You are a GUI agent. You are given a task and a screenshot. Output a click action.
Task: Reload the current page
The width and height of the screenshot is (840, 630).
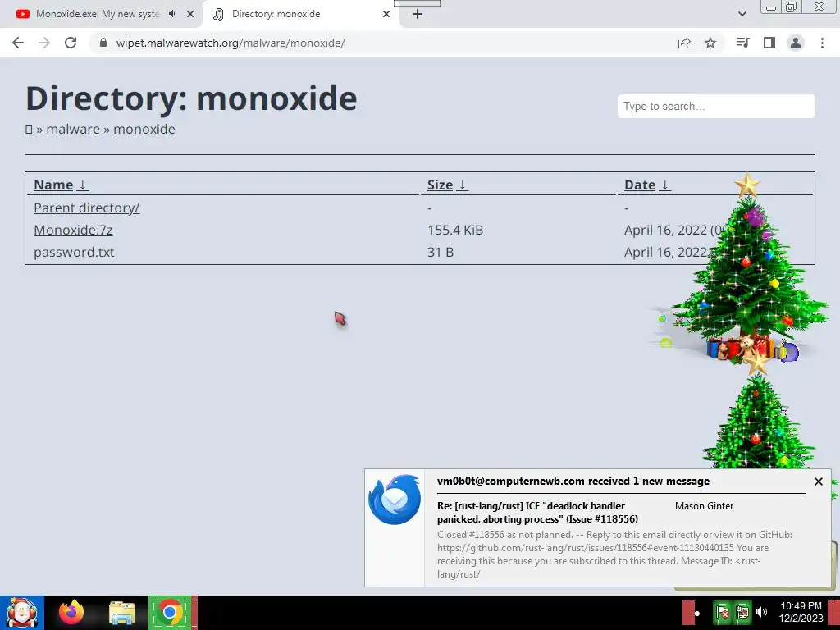coord(71,43)
